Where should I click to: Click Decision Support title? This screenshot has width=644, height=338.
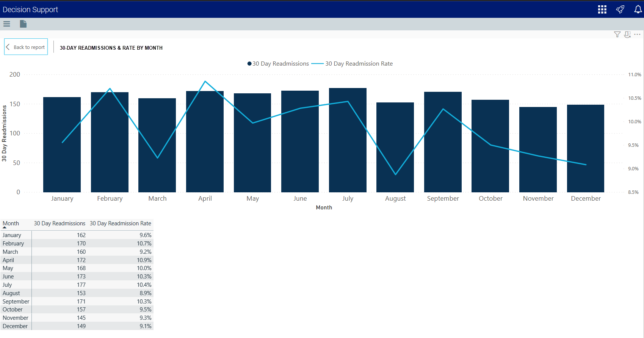(30, 9)
